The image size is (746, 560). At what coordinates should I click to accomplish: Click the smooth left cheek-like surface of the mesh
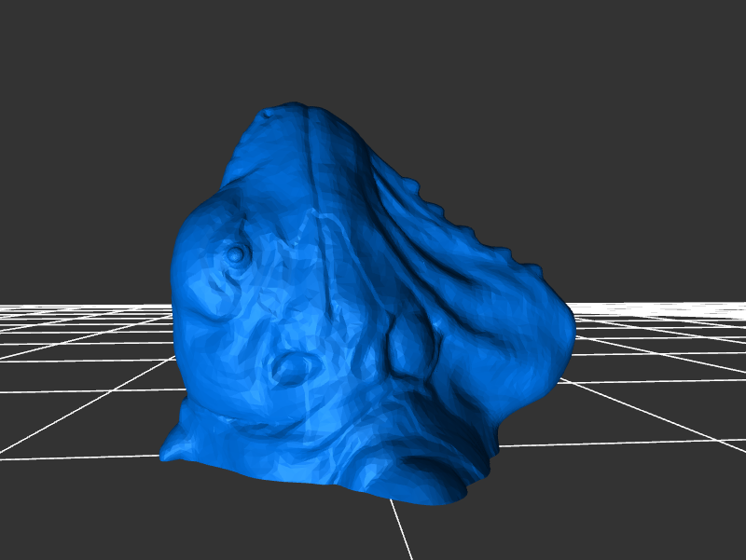coord(200,307)
